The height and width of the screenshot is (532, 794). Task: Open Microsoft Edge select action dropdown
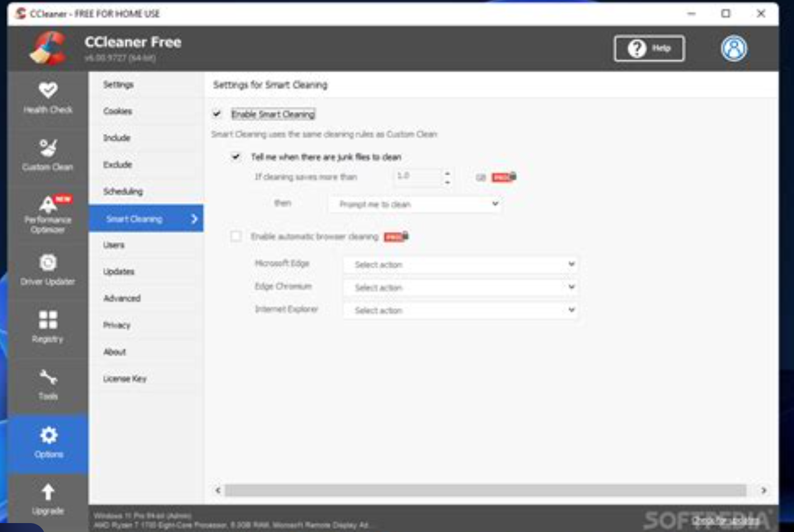click(461, 265)
